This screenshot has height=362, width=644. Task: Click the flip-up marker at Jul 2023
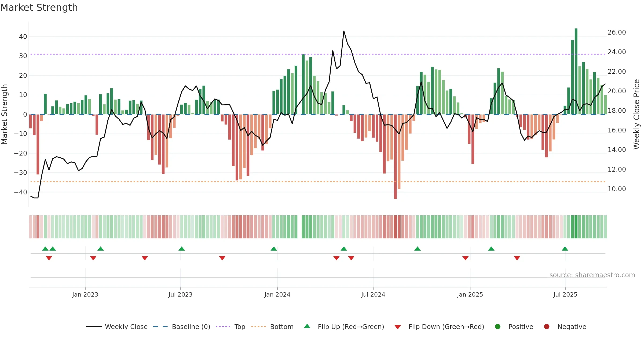pos(182,249)
